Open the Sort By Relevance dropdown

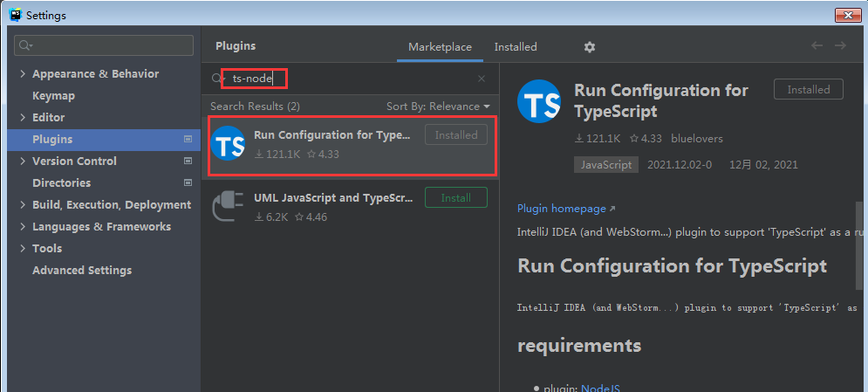tap(439, 107)
